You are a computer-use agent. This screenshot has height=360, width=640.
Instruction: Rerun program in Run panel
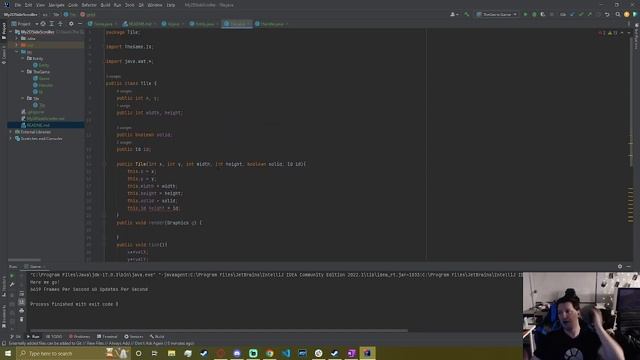point(12,276)
